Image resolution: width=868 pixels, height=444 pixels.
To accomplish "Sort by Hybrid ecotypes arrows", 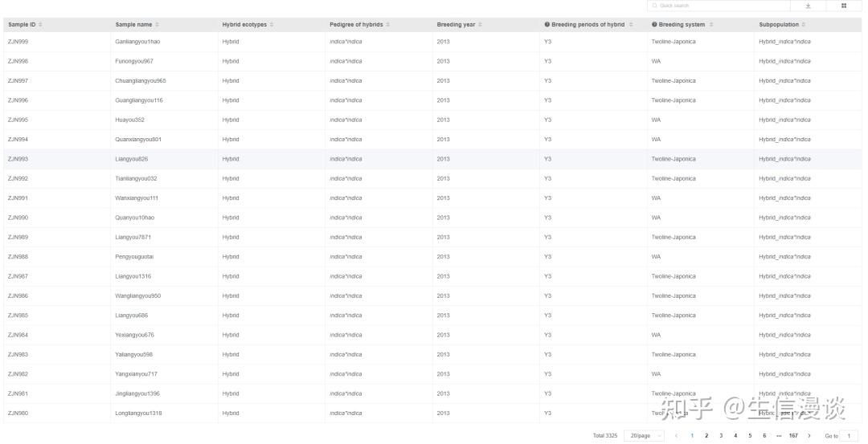I will point(272,25).
